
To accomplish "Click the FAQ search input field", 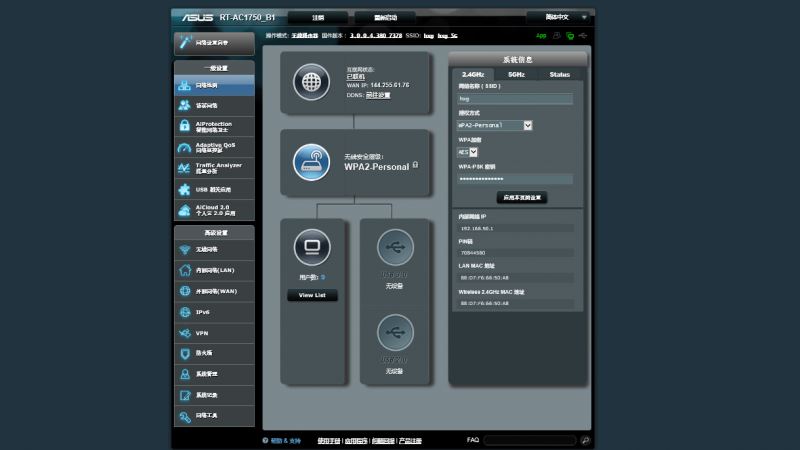I will (x=531, y=440).
